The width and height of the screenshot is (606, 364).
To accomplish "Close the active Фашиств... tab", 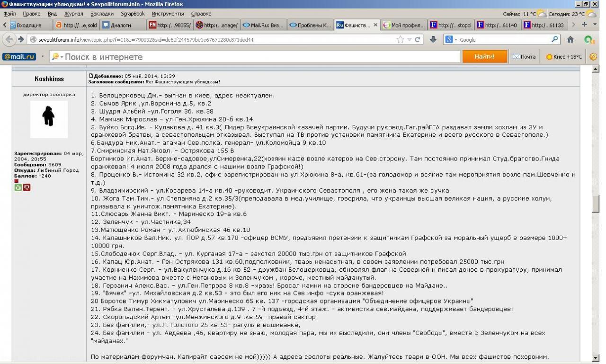I will coord(376,25).
